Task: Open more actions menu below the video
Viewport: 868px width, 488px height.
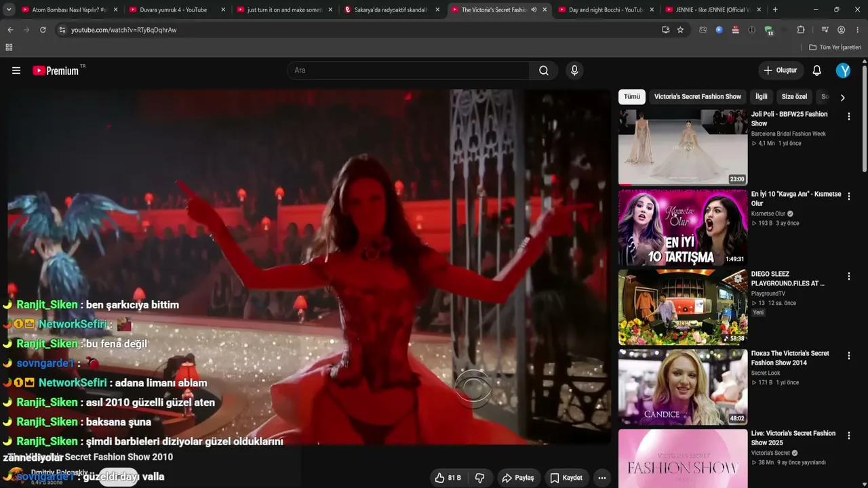Action: 601,478
